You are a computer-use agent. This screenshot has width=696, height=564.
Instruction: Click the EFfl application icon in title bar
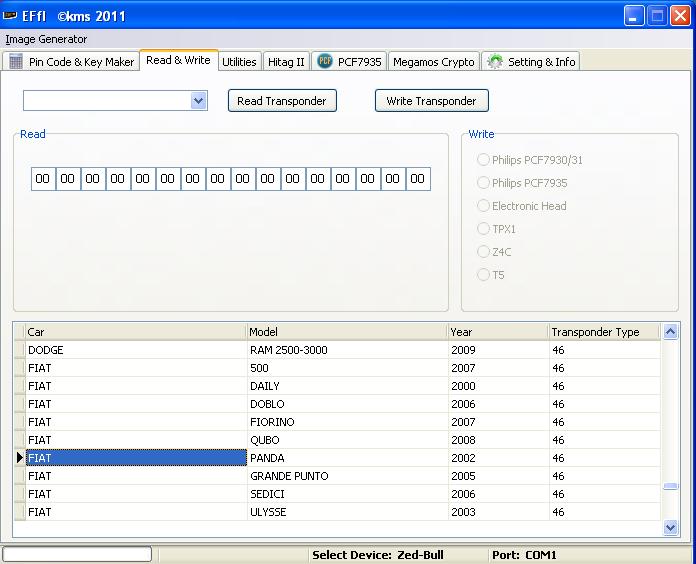click(x=11, y=16)
